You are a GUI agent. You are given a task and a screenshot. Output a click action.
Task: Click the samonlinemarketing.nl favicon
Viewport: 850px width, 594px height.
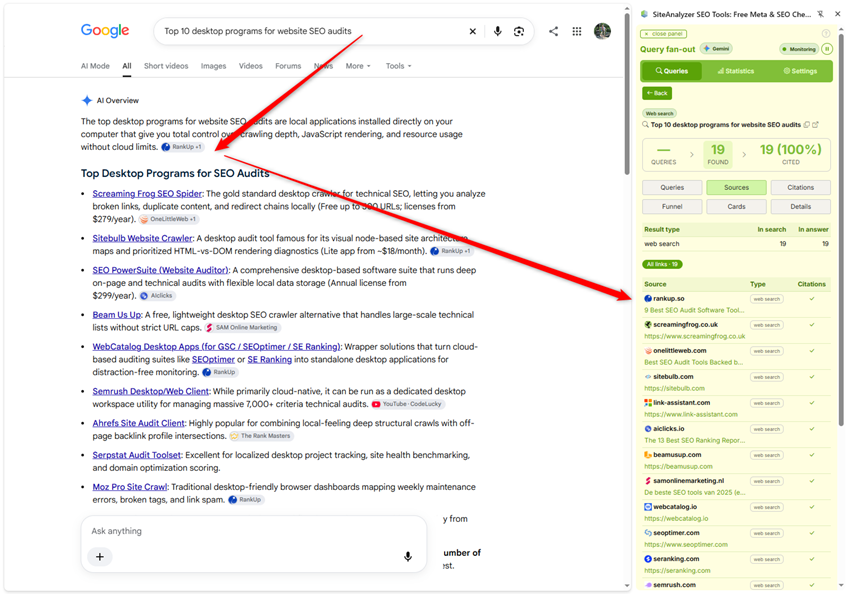[648, 481]
